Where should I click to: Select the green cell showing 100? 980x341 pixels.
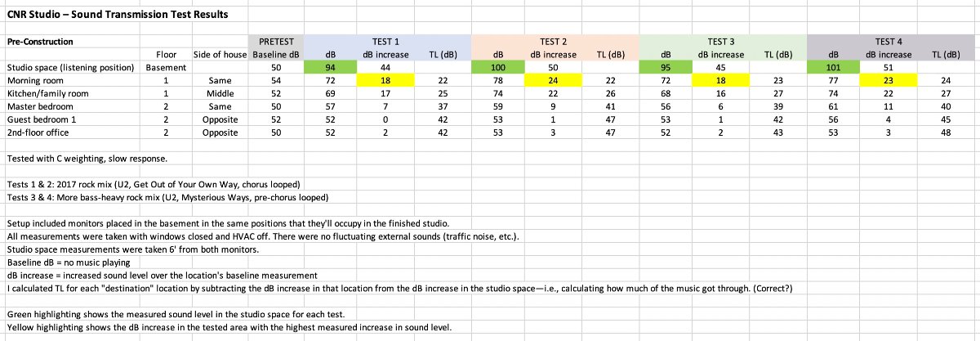(499, 68)
